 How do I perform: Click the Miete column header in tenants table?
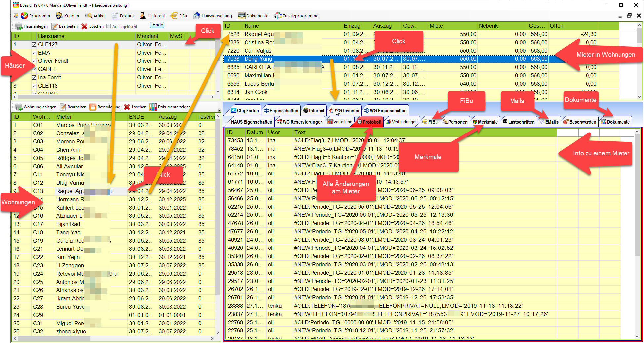[453, 26]
